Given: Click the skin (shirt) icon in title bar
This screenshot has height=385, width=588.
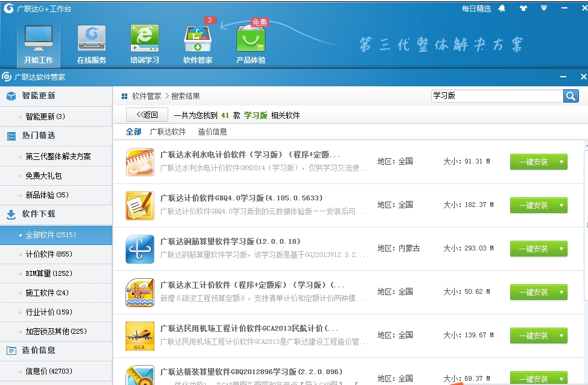Looking at the screenshot, I should 523,8.
